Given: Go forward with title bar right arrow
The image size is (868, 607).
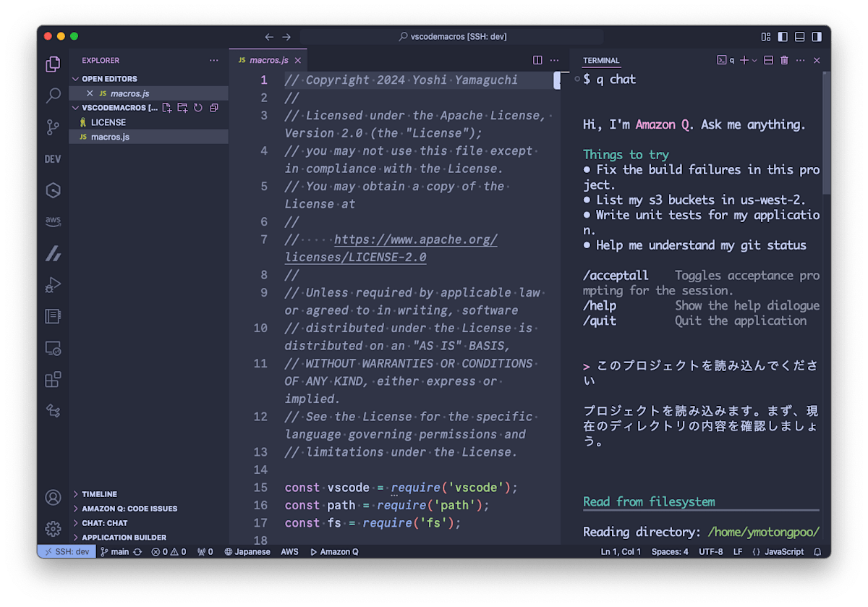Looking at the screenshot, I should click(x=286, y=36).
